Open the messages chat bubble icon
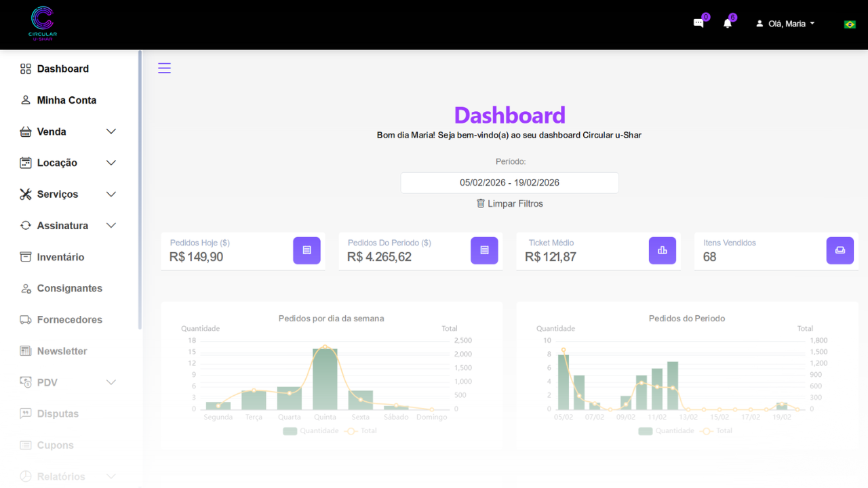This screenshot has height=488, width=868. (698, 22)
